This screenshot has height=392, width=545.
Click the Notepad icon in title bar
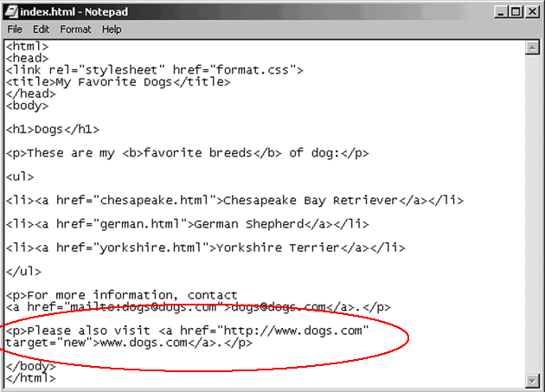[x=11, y=12]
